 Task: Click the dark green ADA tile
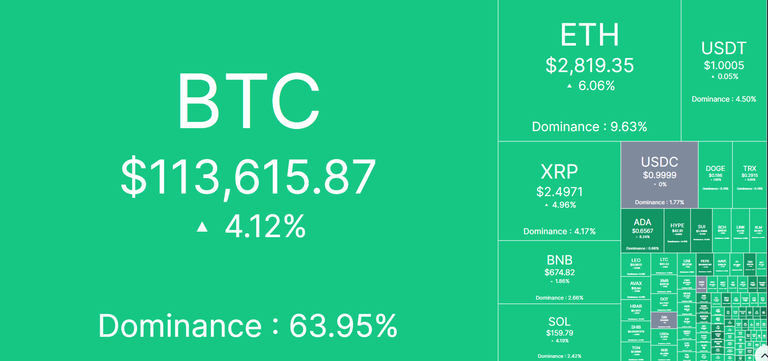click(642, 231)
